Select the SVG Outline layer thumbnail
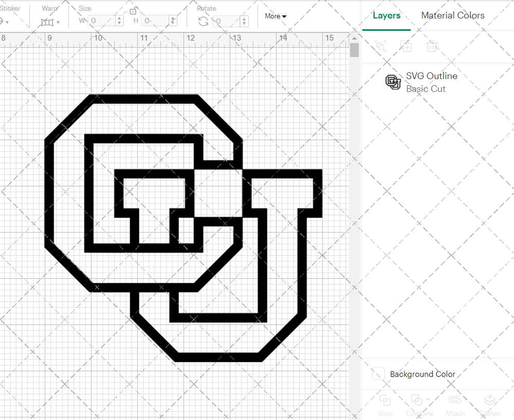The width and height of the screenshot is (514, 420). tap(393, 82)
